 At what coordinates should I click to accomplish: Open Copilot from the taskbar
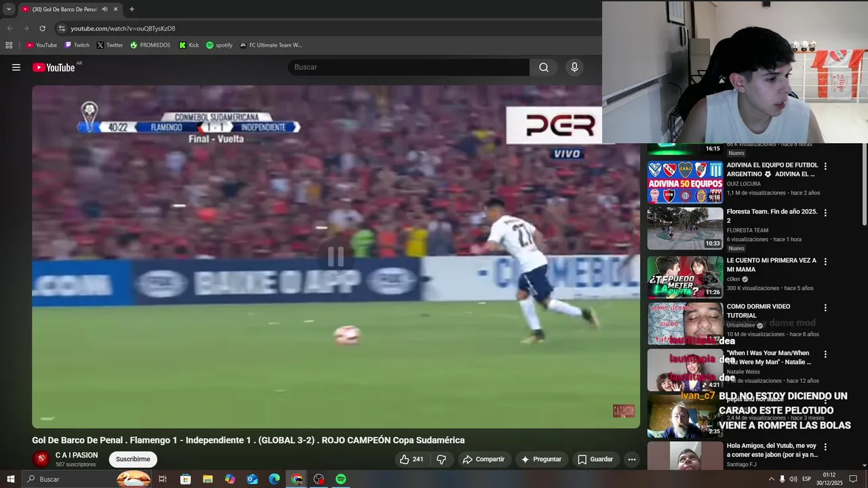[x=230, y=479]
